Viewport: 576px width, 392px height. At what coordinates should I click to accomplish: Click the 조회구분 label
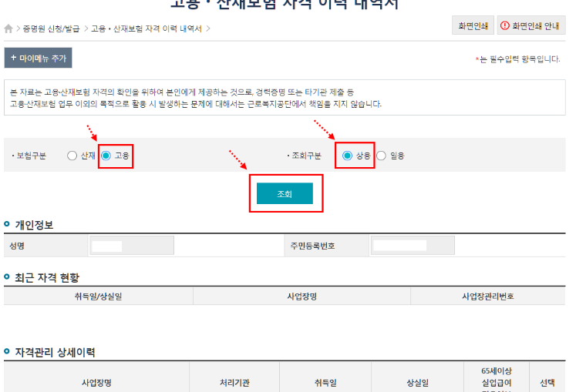pyautogui.click(x=306, y=156)
